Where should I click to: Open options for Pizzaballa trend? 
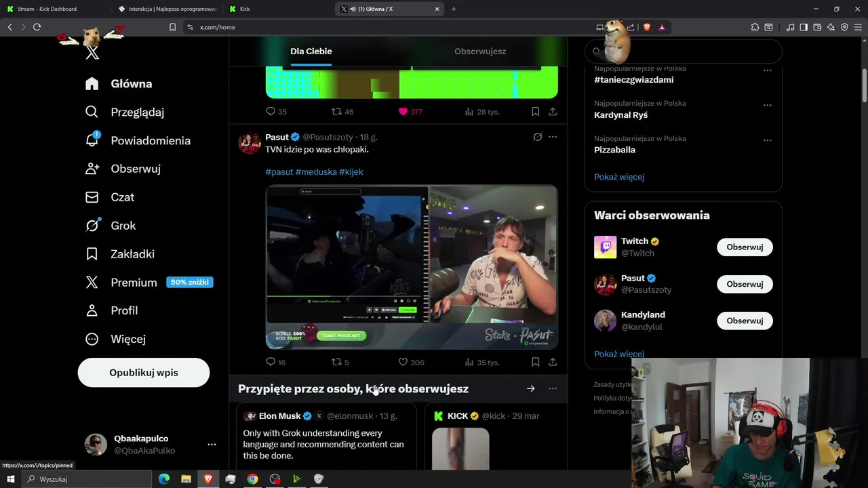[767, 140]
